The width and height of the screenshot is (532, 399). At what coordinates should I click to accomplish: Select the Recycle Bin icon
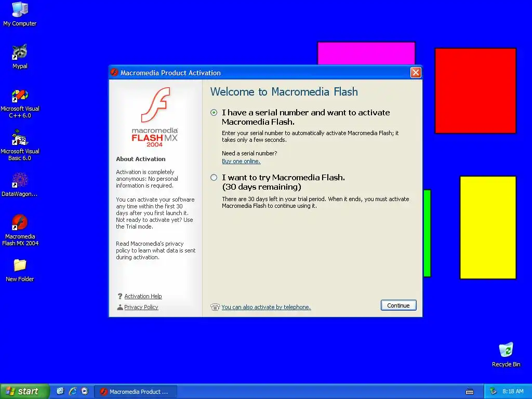[506, 354]
